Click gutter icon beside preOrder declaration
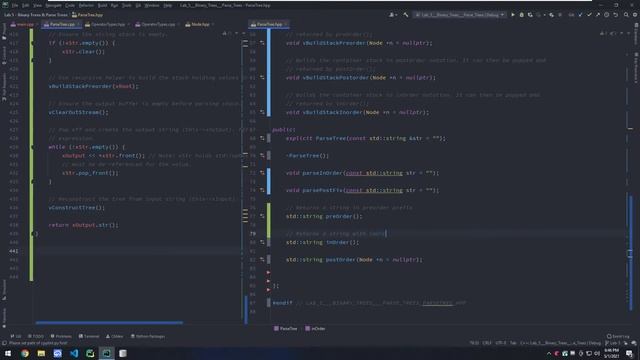 [x=262, y=216]
